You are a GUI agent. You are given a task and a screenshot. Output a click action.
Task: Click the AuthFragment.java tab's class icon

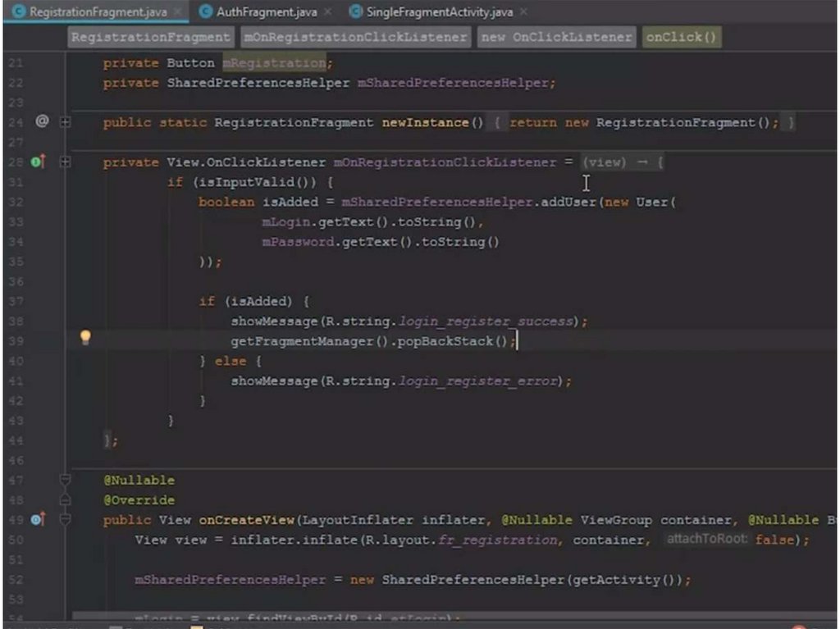tap(206, 12)
